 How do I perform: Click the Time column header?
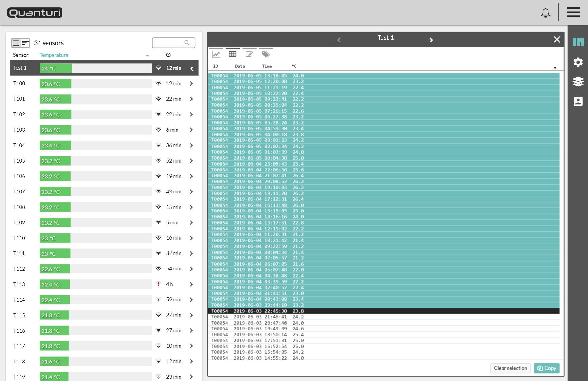pyautogui.click(x=267, y=66)
